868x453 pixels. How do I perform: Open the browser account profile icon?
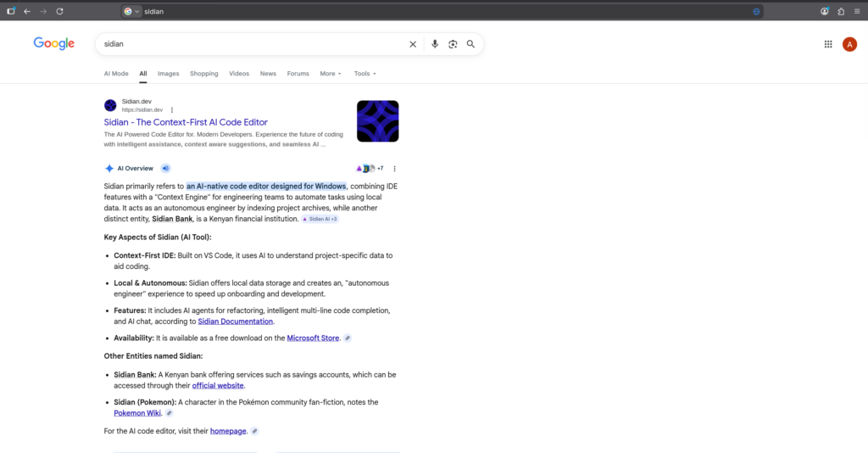click(x=824, y=11)
